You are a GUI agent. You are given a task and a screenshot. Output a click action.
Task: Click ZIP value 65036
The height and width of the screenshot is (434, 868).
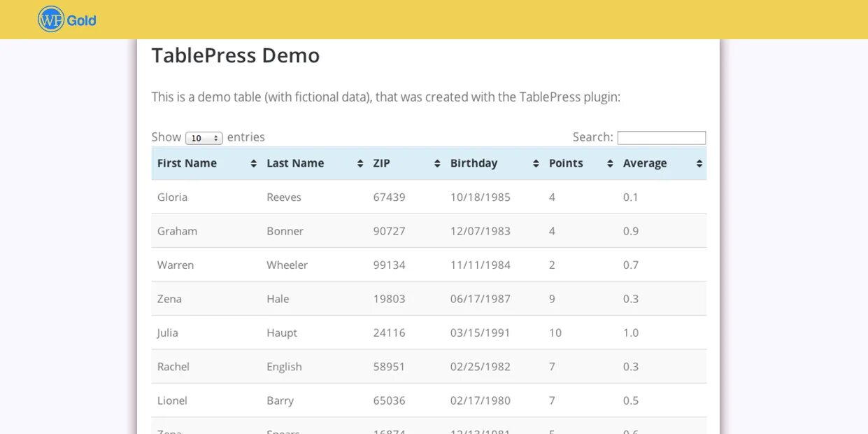[x=389, y=401]
